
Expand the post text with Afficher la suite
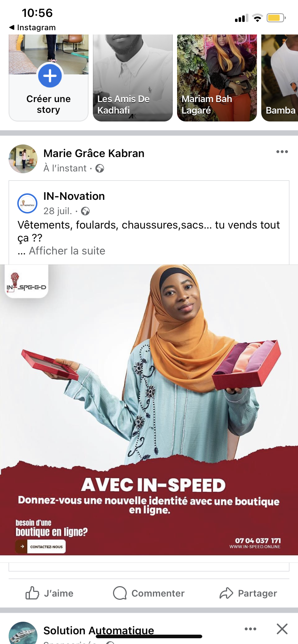tap(67, 251)
